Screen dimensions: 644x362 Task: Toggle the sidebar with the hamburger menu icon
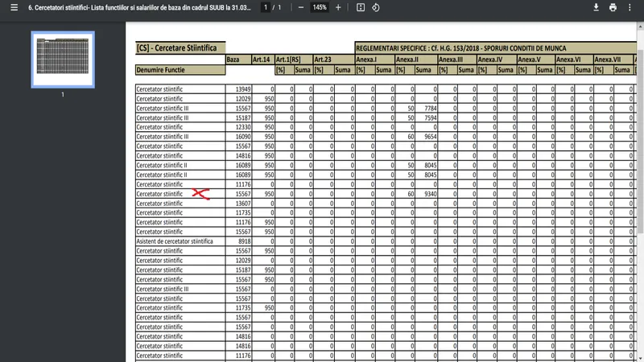pyautogui.click(x=13, y=7)
